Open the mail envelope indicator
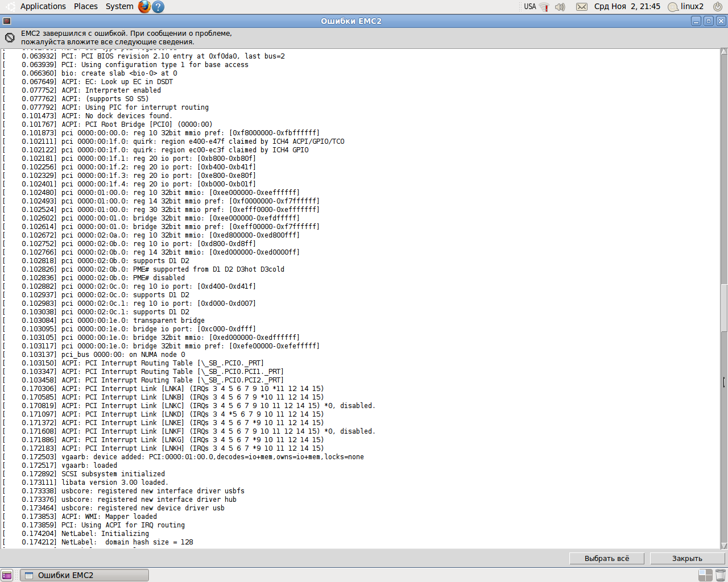728x582 pixels. [582, 7]
